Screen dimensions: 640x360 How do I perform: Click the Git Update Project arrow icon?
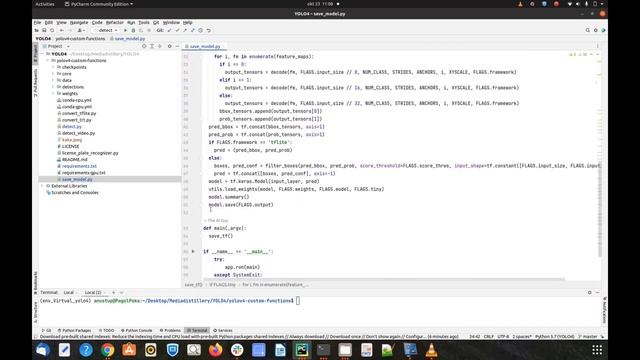coord(169,30)
